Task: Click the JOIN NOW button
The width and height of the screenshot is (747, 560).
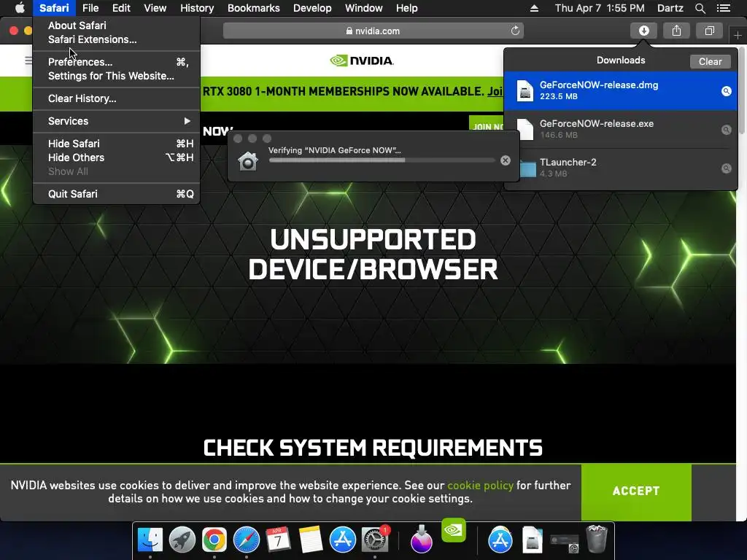Action: click(x=487, y=126)
